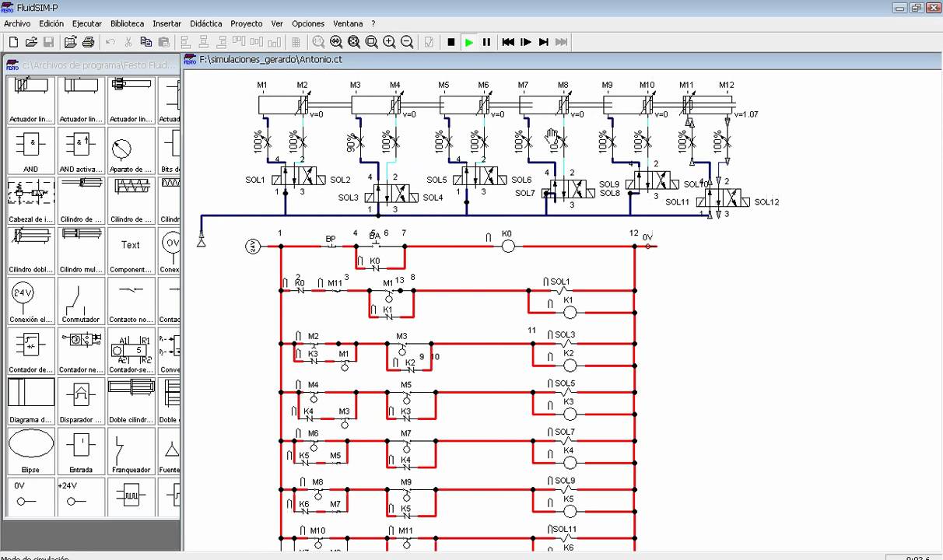
Task: Click the valve between SOL5 and SOL6
Action: point(481,176)
